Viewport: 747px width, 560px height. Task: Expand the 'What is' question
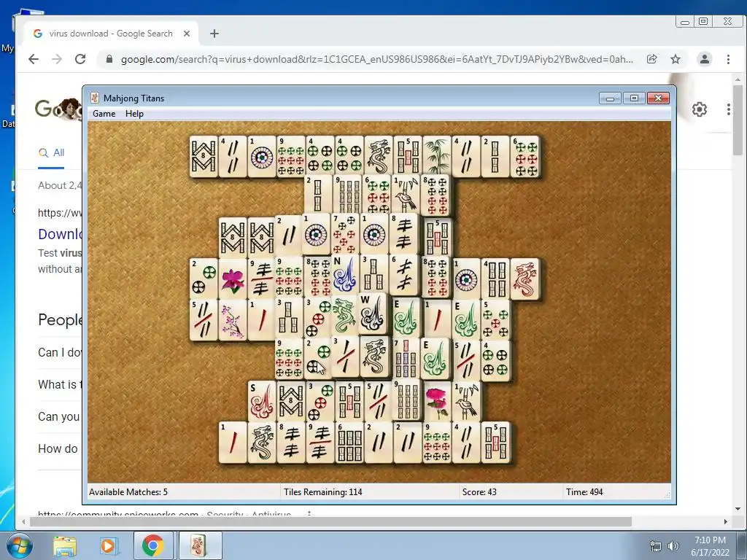point(60,384)
